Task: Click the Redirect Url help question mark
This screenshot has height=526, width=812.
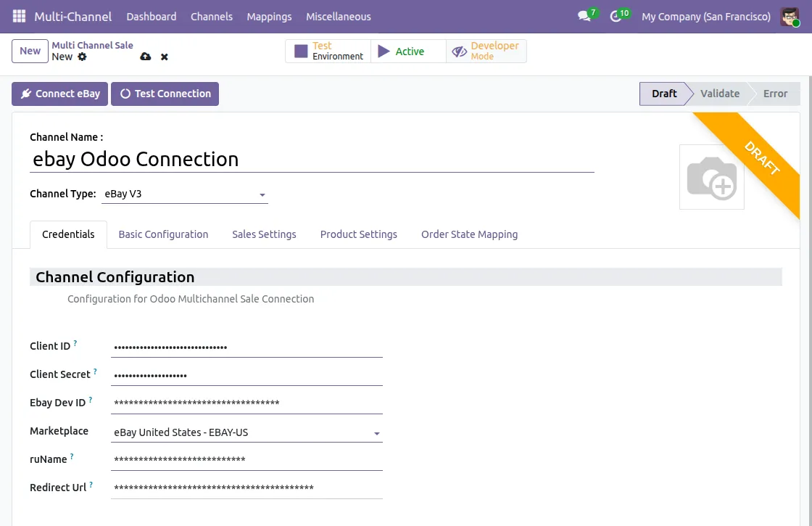Action: (91, 485)
